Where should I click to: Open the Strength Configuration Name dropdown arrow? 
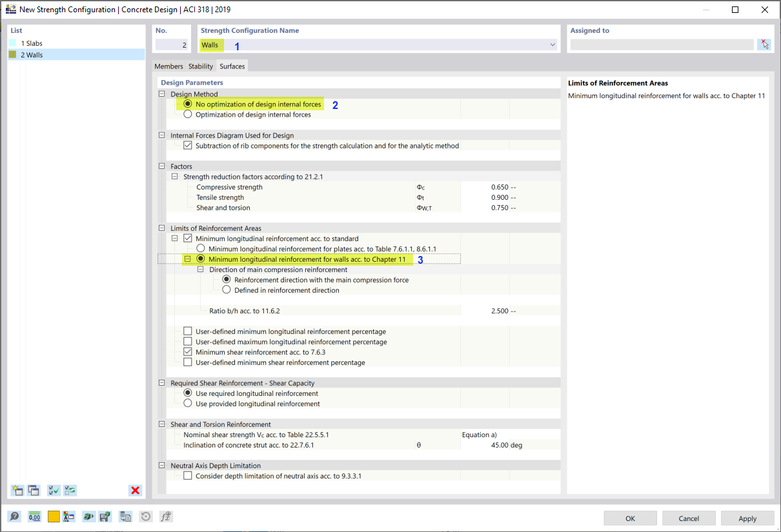click(x=553, y=44)
